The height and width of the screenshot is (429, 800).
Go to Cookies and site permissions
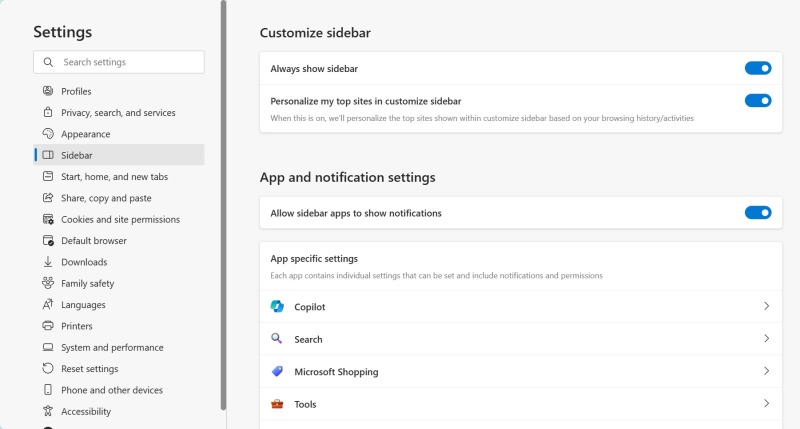(x=119, y=219)
